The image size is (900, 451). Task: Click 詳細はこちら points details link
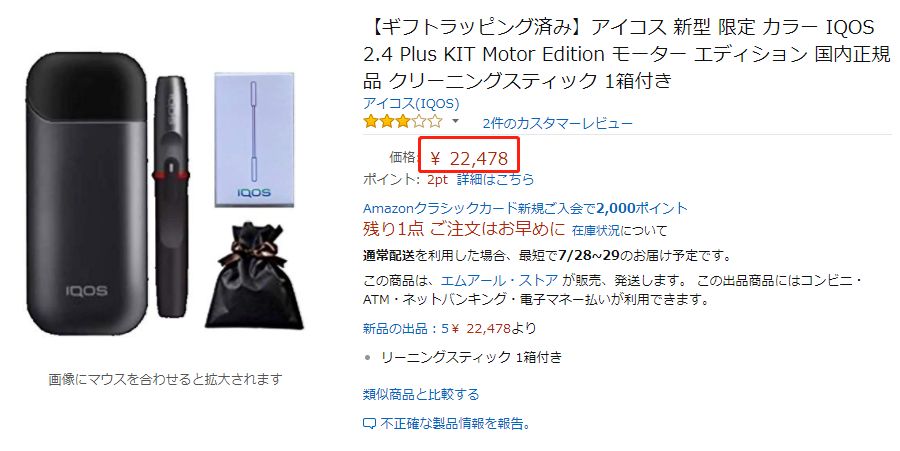[495, 180]
